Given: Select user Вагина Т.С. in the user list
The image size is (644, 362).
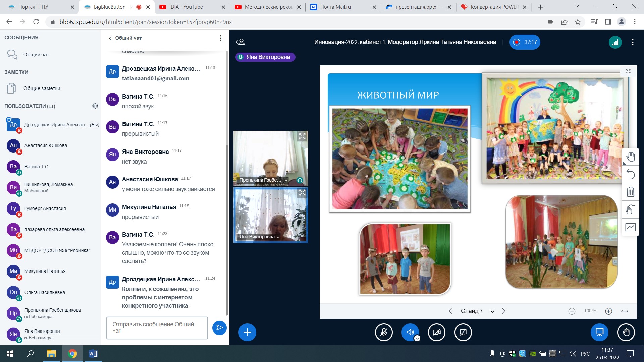Looking at the screenshot, I should pos(50,167).
